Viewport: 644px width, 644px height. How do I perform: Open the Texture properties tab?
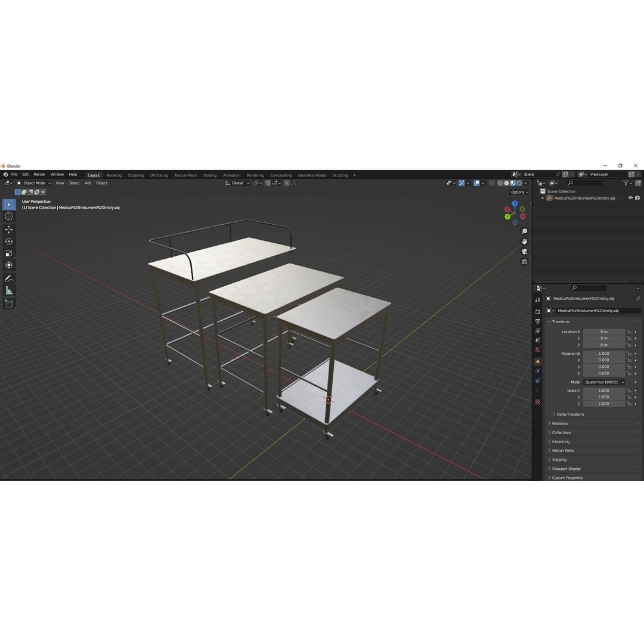[x=538, y=402]
